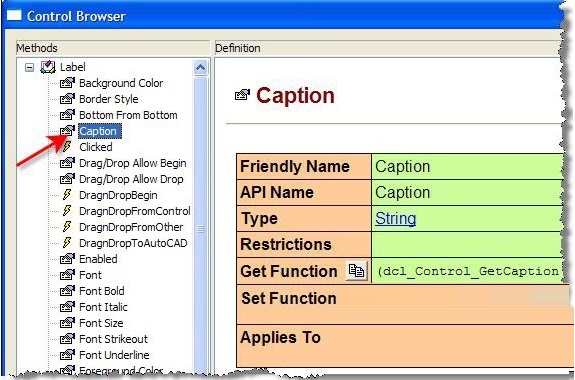Click the DragnDropFromControl event icon
Screen dimensions: 575x380
click(67, 211)
